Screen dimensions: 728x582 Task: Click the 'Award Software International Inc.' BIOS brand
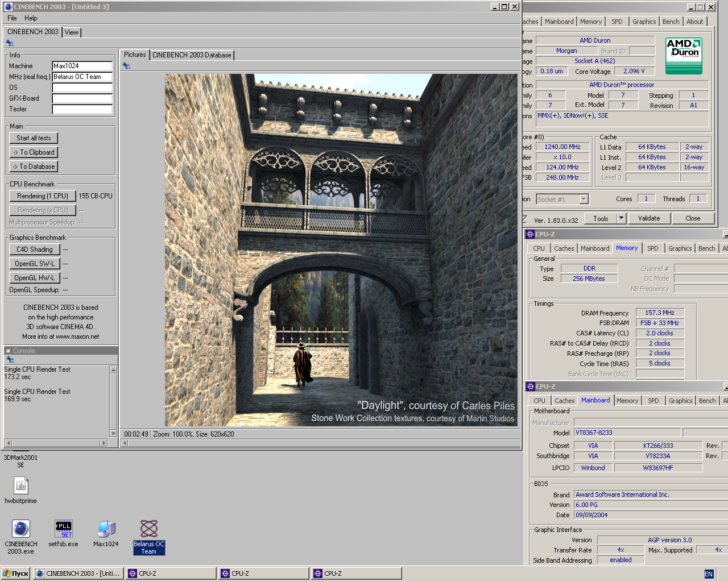pos(651,494)
